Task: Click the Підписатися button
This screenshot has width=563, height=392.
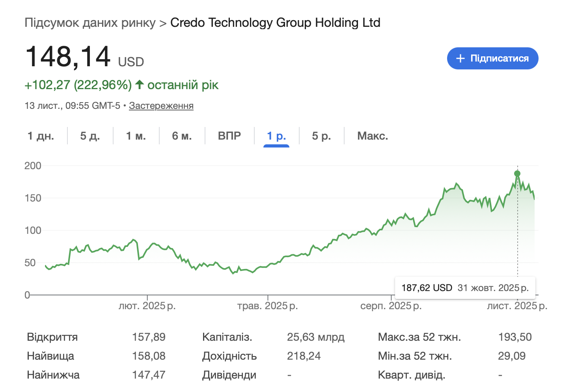Action: 492,58
